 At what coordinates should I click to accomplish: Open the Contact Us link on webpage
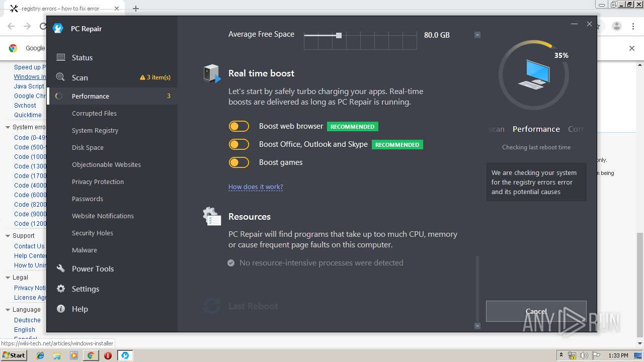29,246
